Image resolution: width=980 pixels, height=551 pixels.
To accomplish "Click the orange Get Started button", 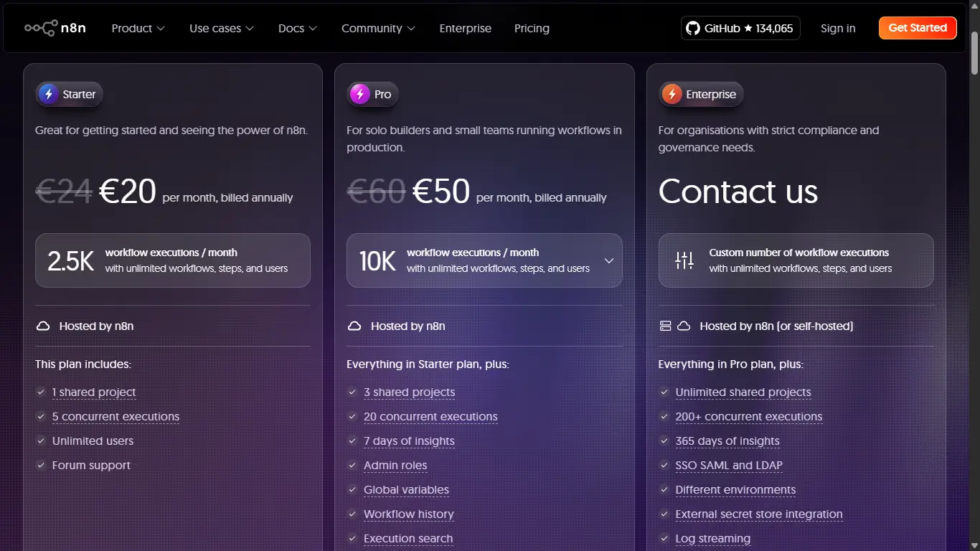I will pyautogui.click(x=918, y=28).
